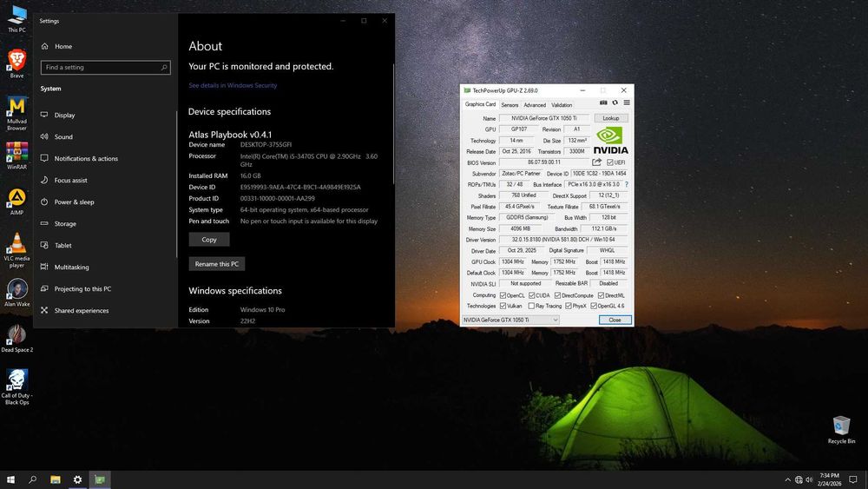This screenshot has width=868, height=489.
Task: Select the VLC media player icon
Action: point(16,250)
